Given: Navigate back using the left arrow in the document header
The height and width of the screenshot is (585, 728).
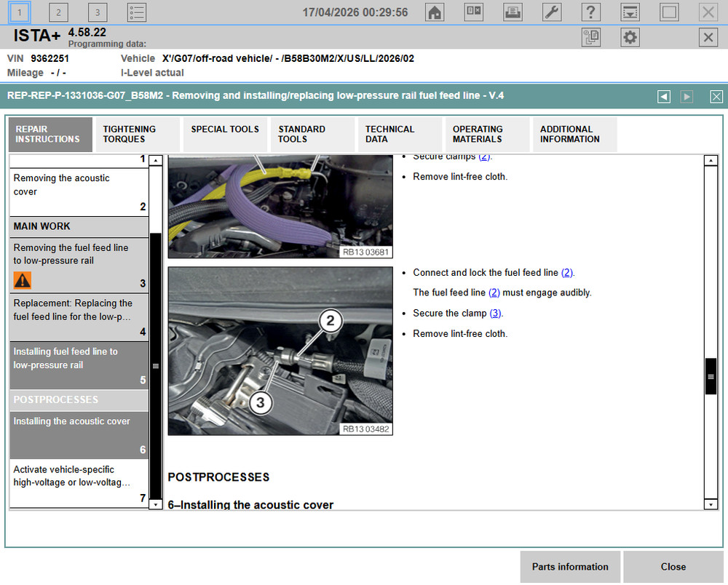Looking at the screenshot, I should pyautogui.click(x=663, y=96).
